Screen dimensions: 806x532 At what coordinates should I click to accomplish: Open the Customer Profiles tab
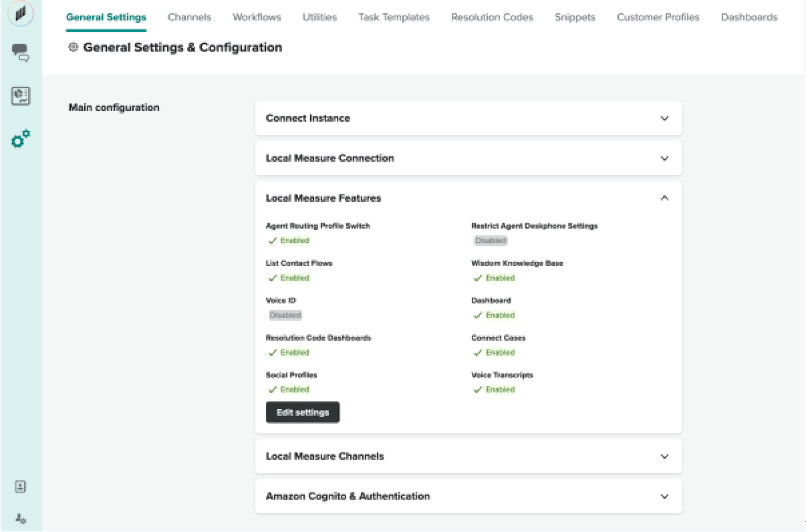658,17
